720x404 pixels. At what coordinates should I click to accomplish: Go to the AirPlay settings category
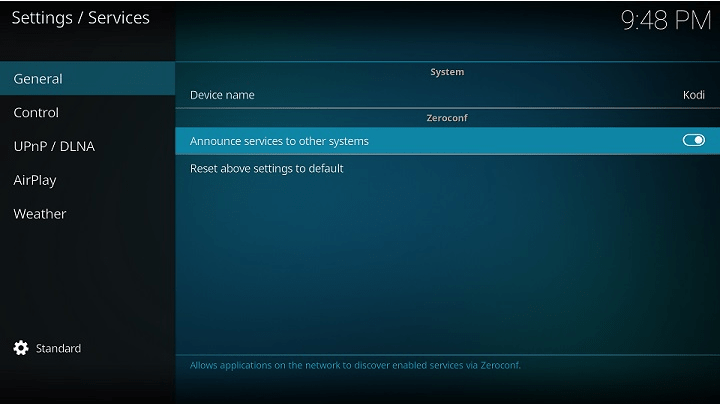(87, 180)
